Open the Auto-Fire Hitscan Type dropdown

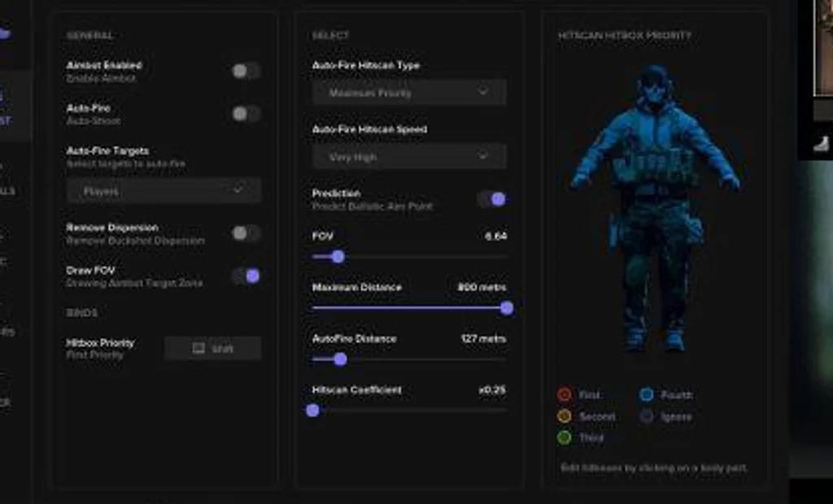point(409,93)
